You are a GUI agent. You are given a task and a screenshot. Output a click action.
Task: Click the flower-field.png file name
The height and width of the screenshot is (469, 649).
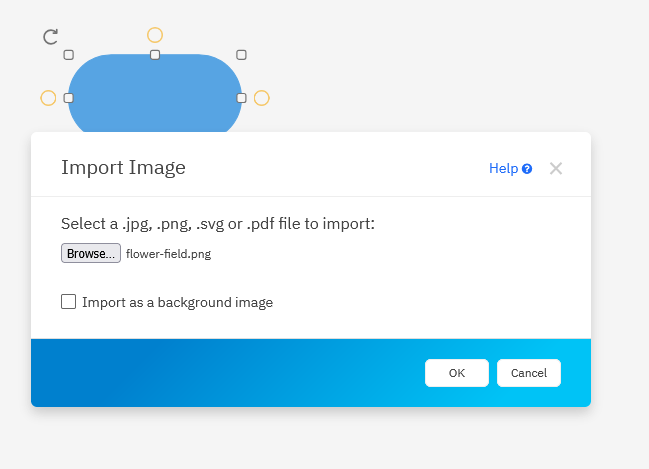(x=168, y=254)
